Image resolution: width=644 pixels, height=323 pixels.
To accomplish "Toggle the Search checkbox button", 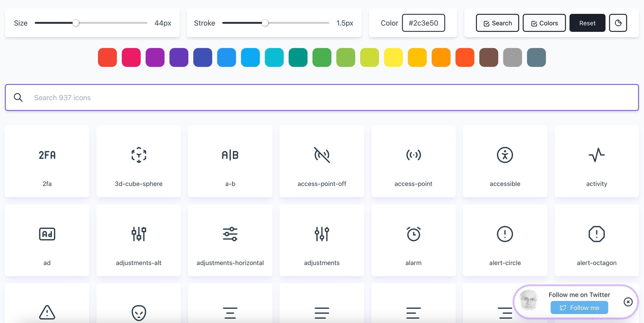I will [497, 23].
